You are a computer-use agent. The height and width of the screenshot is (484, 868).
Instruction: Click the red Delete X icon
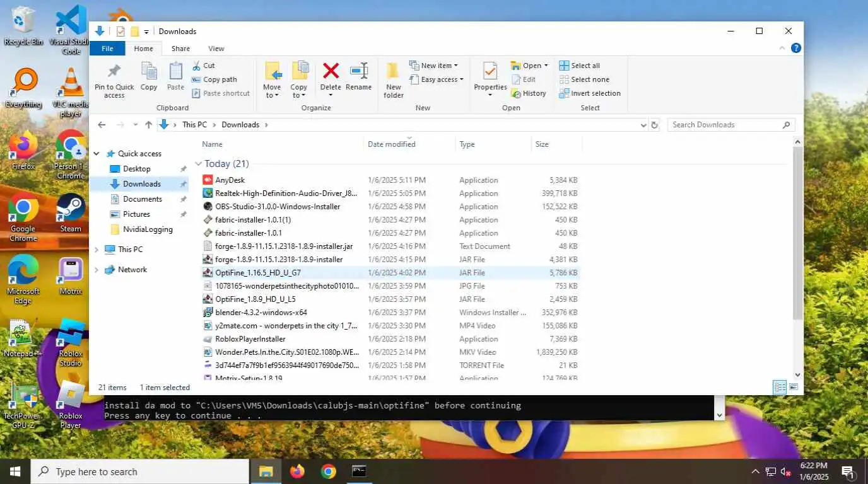(x=331, y=71)
